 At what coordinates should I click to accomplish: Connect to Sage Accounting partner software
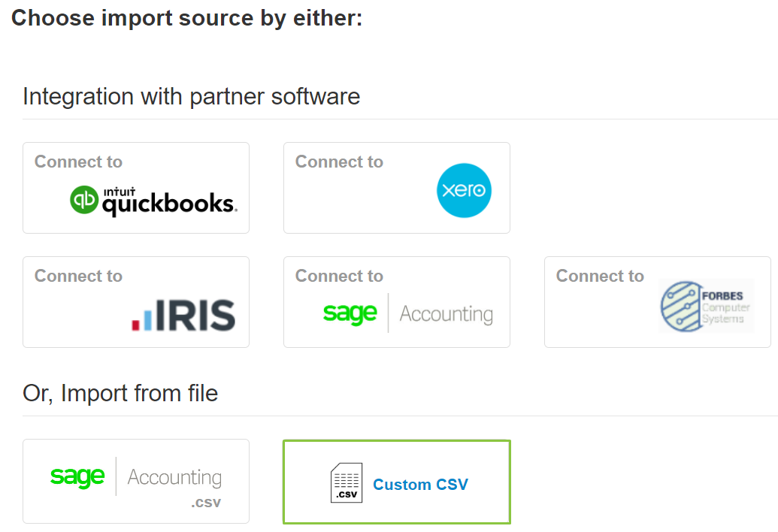(396, 301)
